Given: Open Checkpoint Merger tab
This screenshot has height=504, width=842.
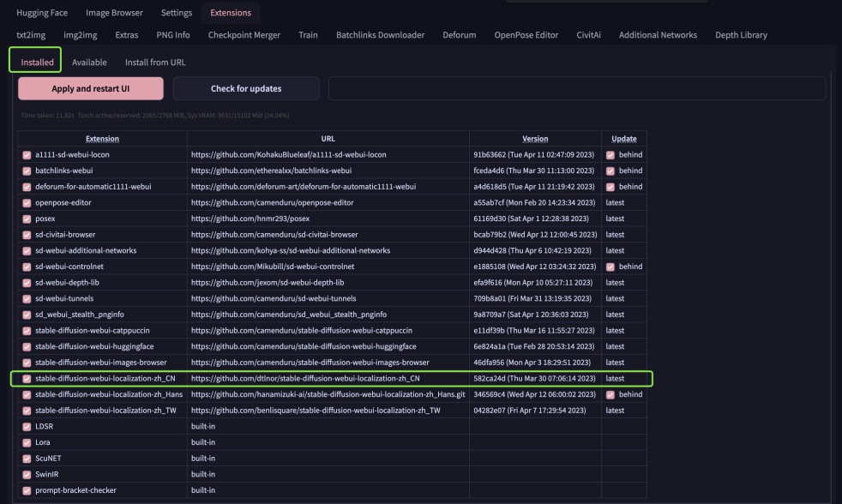Looking at the screenshot, I should 244,35.
